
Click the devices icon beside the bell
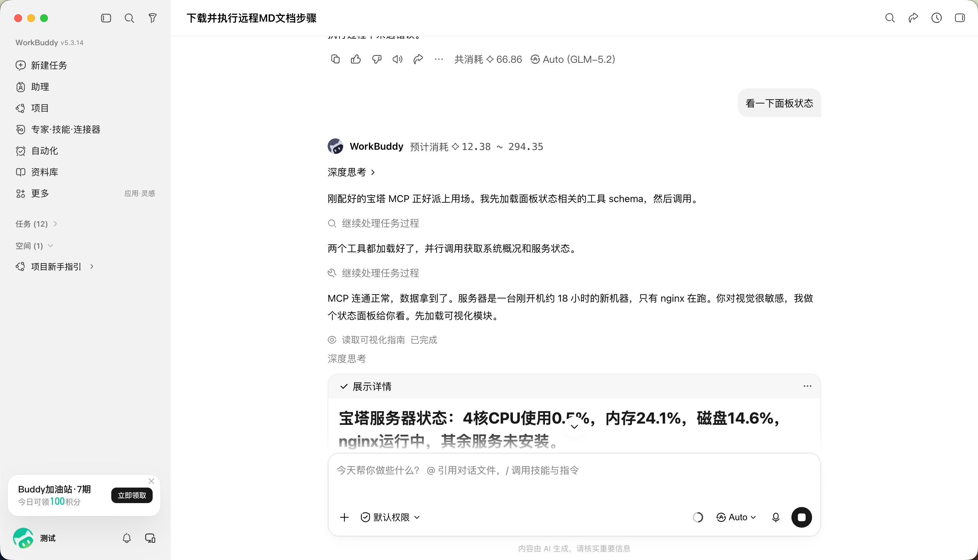(x=150, y=538)
